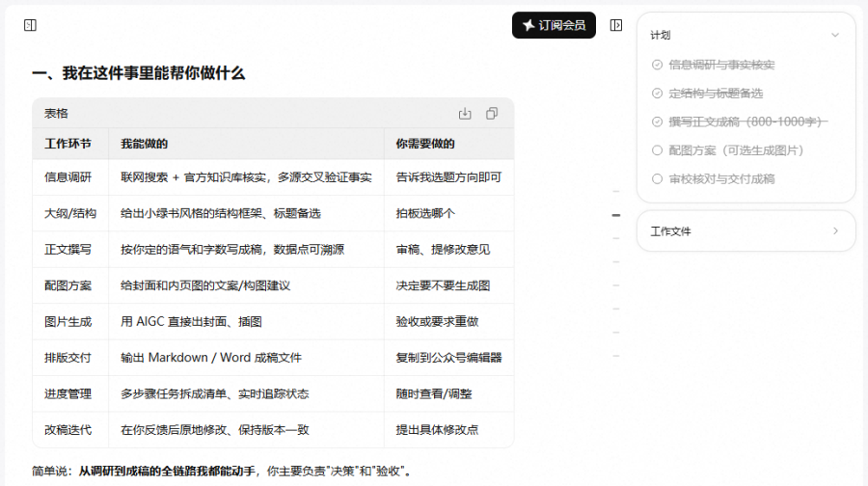This screenshot has height=486, width=868.
Task: Select plan step text 定结构与标题备选
Action: point(716,93)
